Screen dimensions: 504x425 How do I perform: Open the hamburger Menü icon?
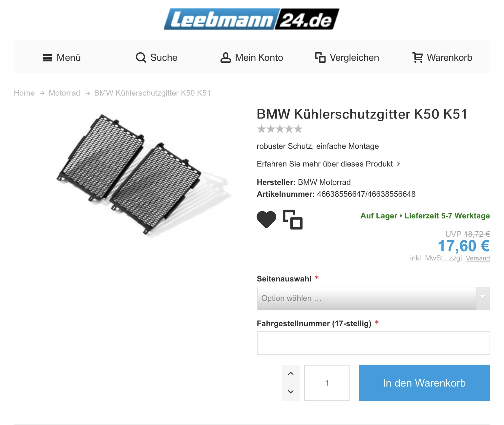pyautogui.click(x=47, y=58)
